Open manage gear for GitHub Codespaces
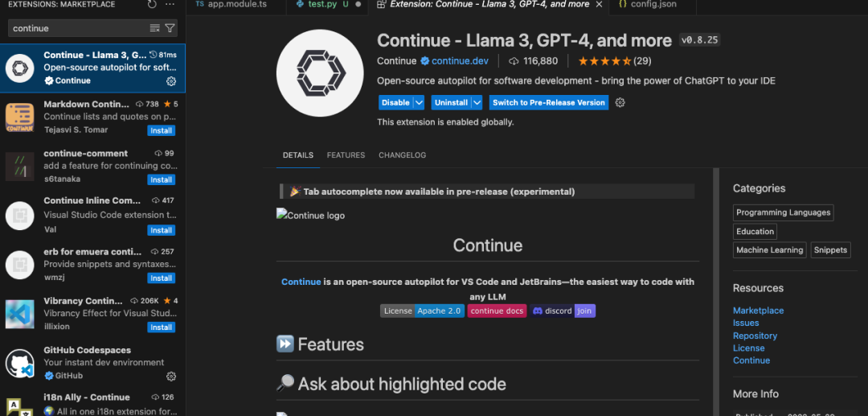The image size is (868, 416). (x=171, y=377)
